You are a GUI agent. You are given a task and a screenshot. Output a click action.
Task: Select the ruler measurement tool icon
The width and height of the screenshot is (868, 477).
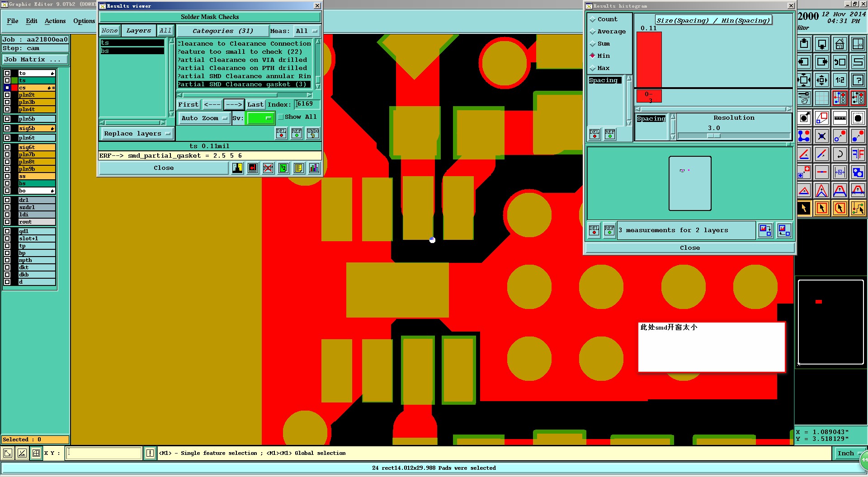[x=840, y=118]
